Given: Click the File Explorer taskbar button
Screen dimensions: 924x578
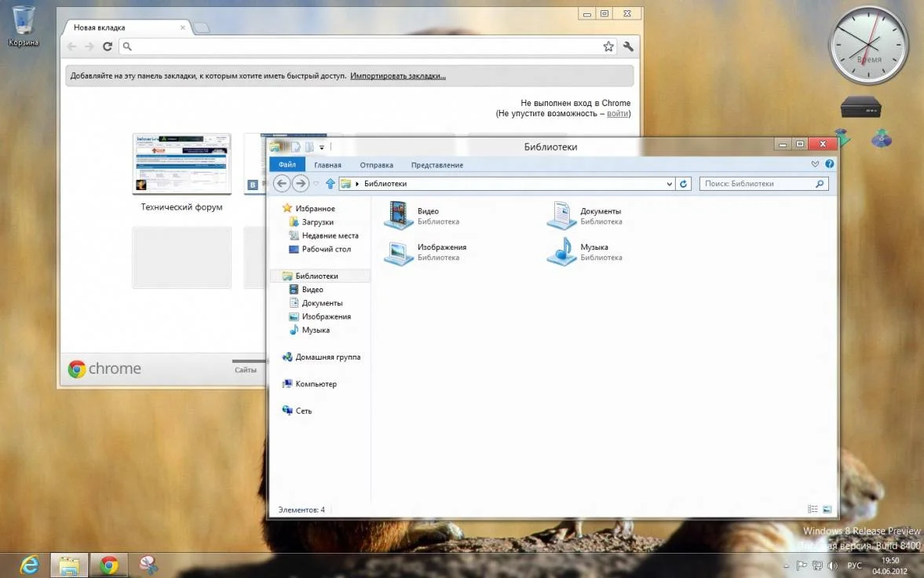Looking at the screenshot, I should click(x=69, y=565).
